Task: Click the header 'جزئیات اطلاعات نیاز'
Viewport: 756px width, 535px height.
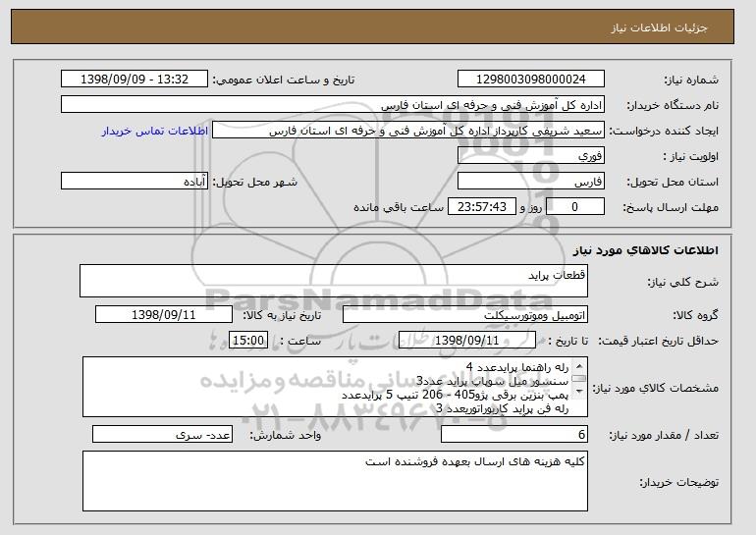Action: [x=659, y=27]
